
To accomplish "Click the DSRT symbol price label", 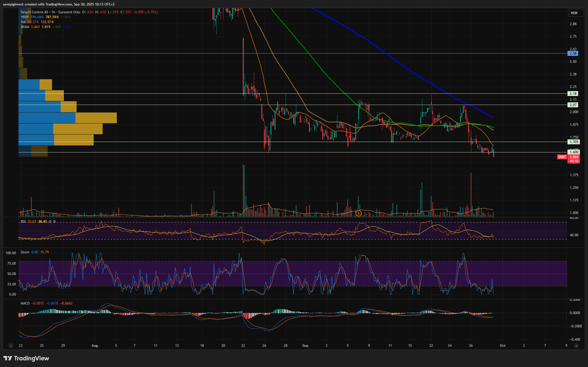I will (x=562, y=157).
